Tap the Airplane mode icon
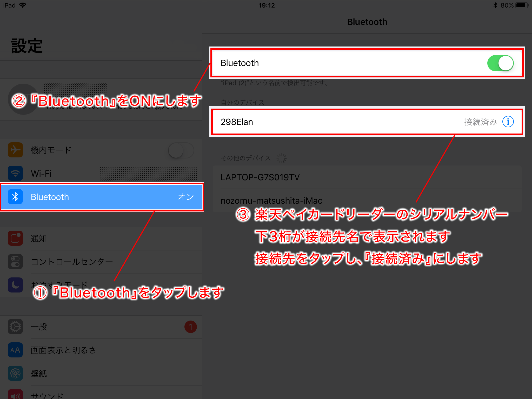Viewport: 532px width, 399px height. (x=15, y=150)
